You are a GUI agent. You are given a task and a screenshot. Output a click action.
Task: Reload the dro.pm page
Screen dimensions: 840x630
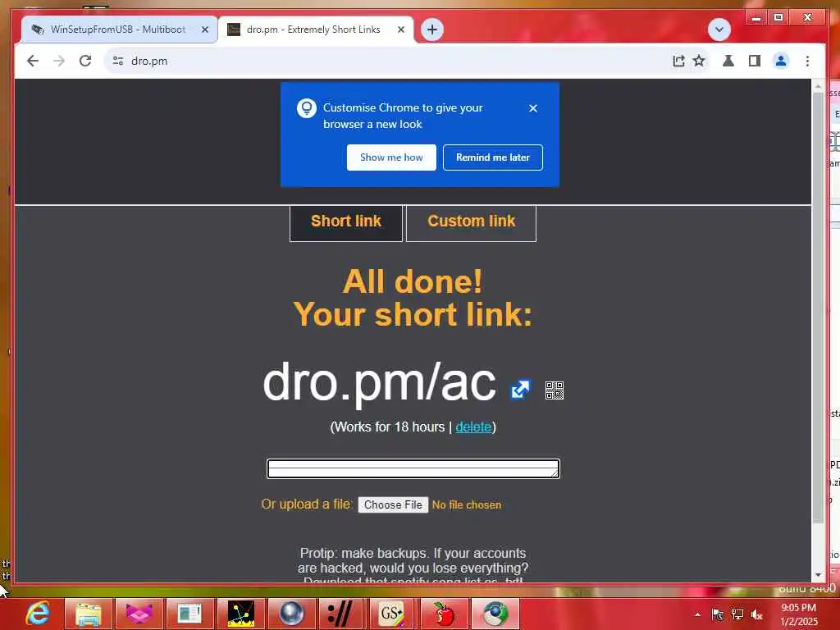coord(85,61)
